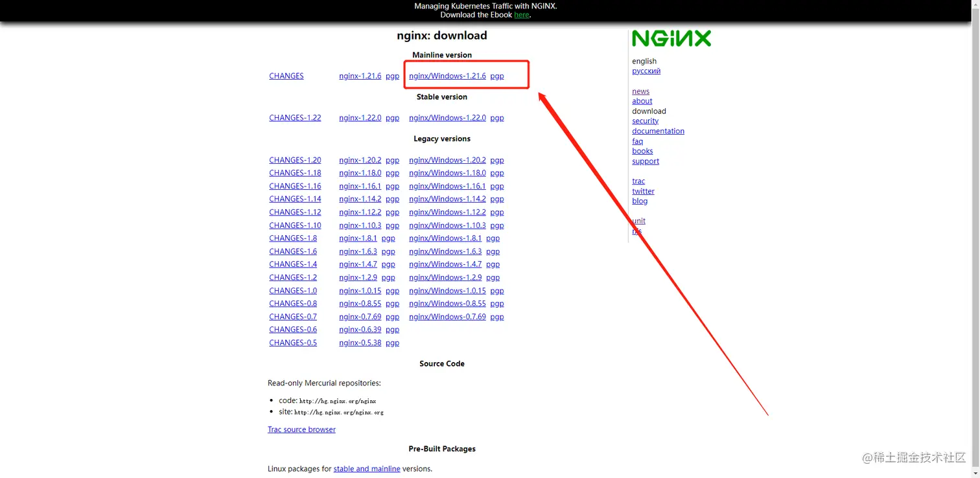Download nginx/Windows-1.8.1

tap(445, 238)
